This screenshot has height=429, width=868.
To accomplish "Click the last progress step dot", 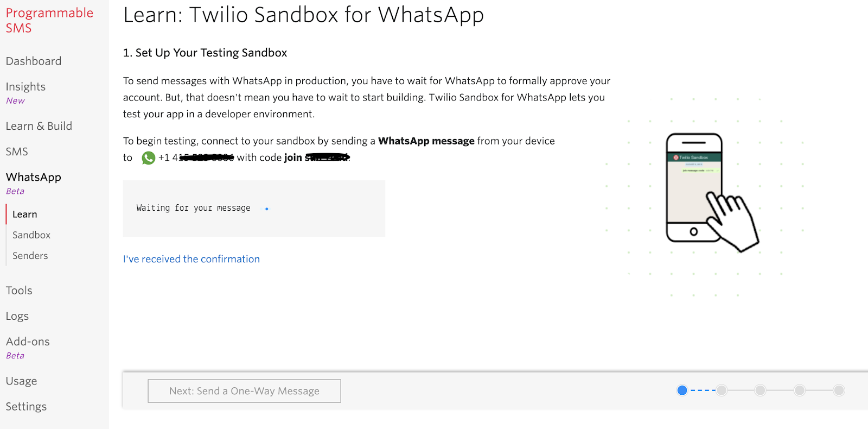I will 839,390.
